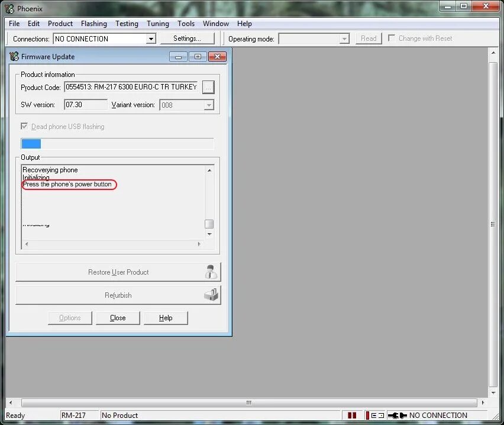
Task: Expand the Operating mode dropdown
Action: point(344,39)
